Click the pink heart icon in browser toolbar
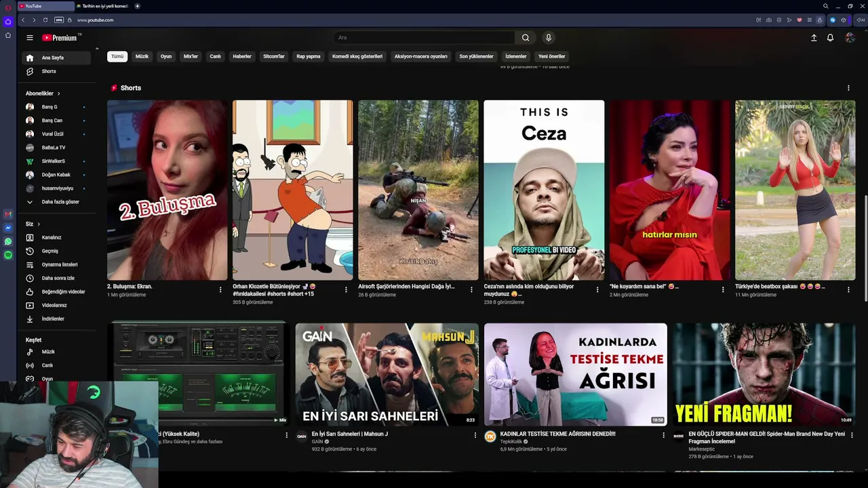Image resolution: width=868 pixels, height=488 pixels. [x=800, y=20]
